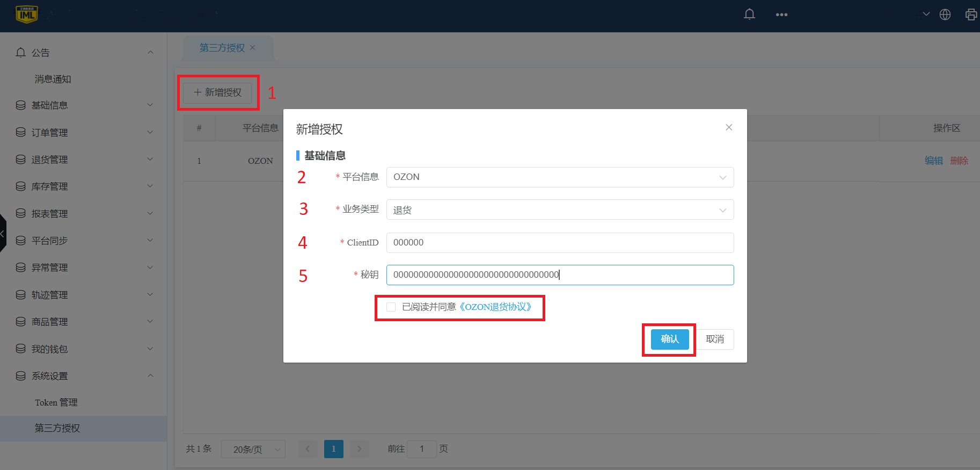The width and height of the screenshot is (980, 470).
Task: Expand the 基础信息 sidebar menu chevron
Action: pyautogui.click(x=150, y=105)
